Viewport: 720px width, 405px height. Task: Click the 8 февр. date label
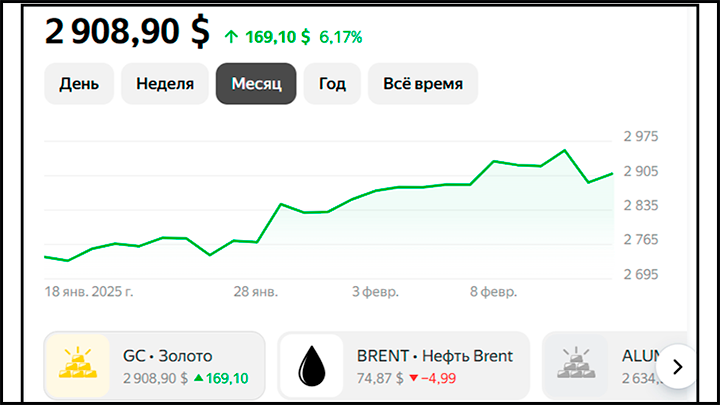[493, 292]
